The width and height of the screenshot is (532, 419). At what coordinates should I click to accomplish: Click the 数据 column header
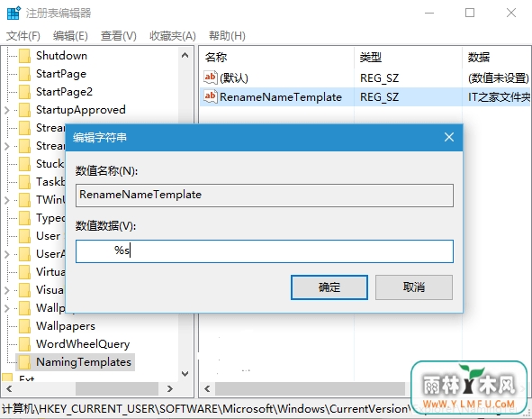tap(479, 57)
